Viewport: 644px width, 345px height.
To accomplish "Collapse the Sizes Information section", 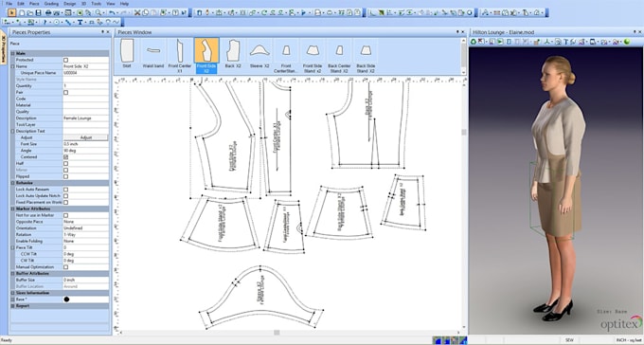I will (12, 293).
